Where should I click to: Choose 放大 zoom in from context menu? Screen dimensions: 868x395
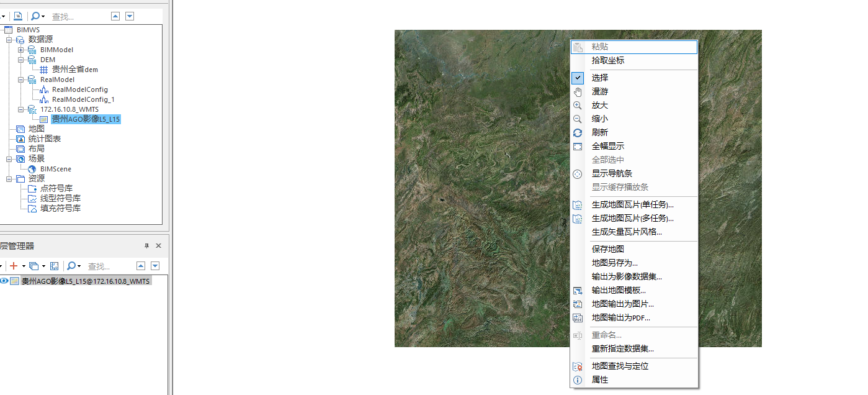(634, 105)
